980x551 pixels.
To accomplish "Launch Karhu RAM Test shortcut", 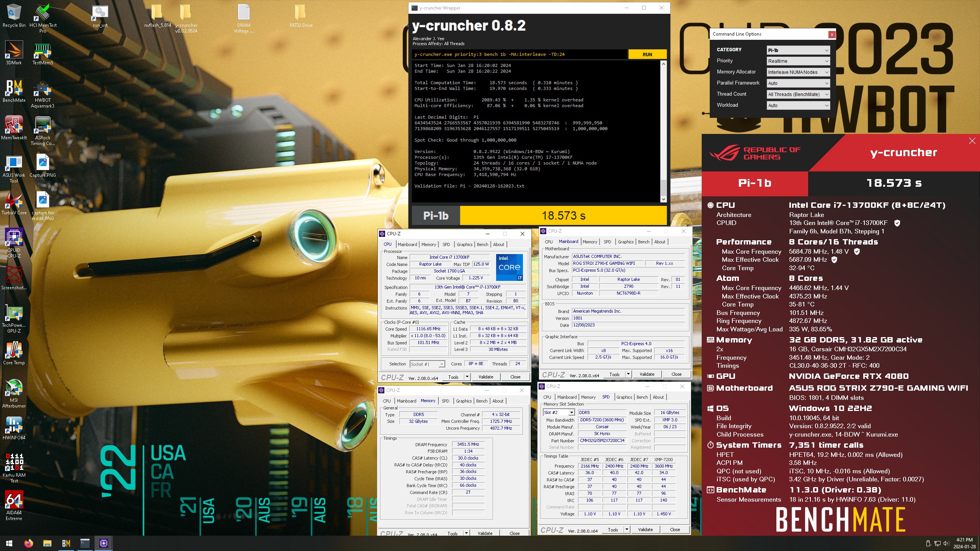I will pos(14,468).
